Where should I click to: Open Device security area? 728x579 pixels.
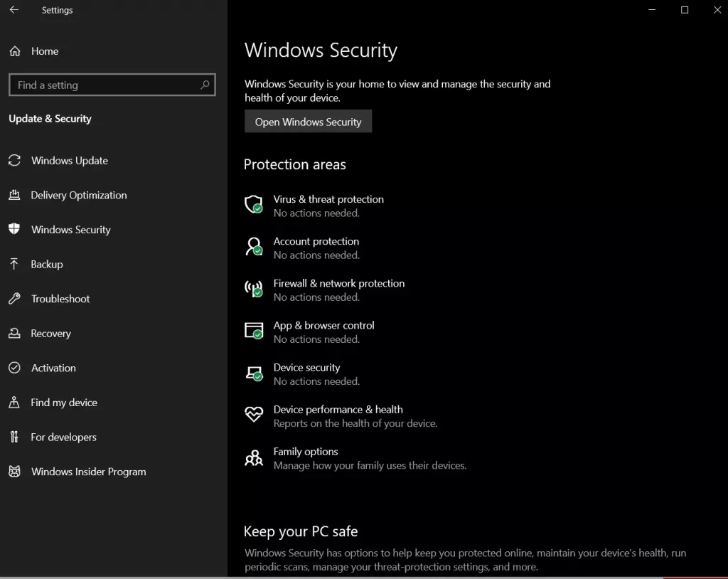click(307, 368)
